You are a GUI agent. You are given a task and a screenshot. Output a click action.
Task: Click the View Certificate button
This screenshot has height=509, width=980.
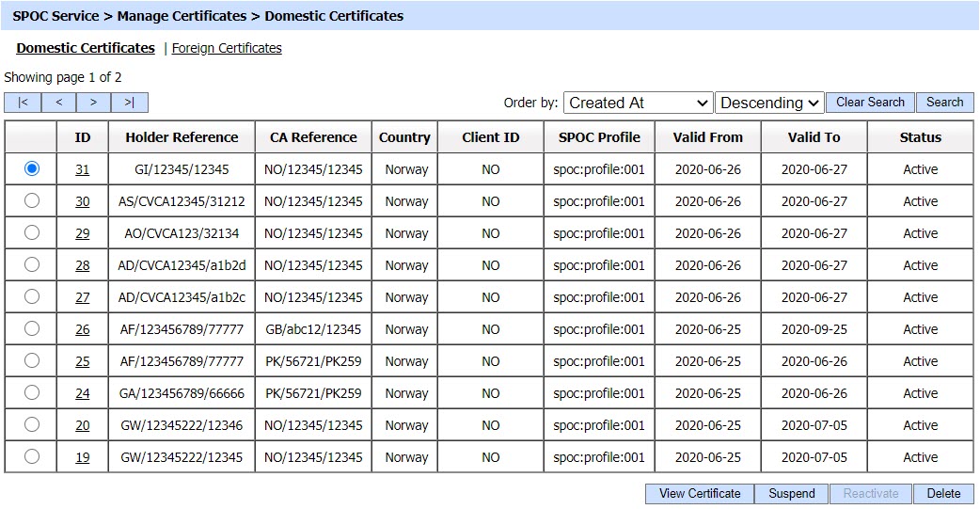pyautogui.click(x=699, y=494)
